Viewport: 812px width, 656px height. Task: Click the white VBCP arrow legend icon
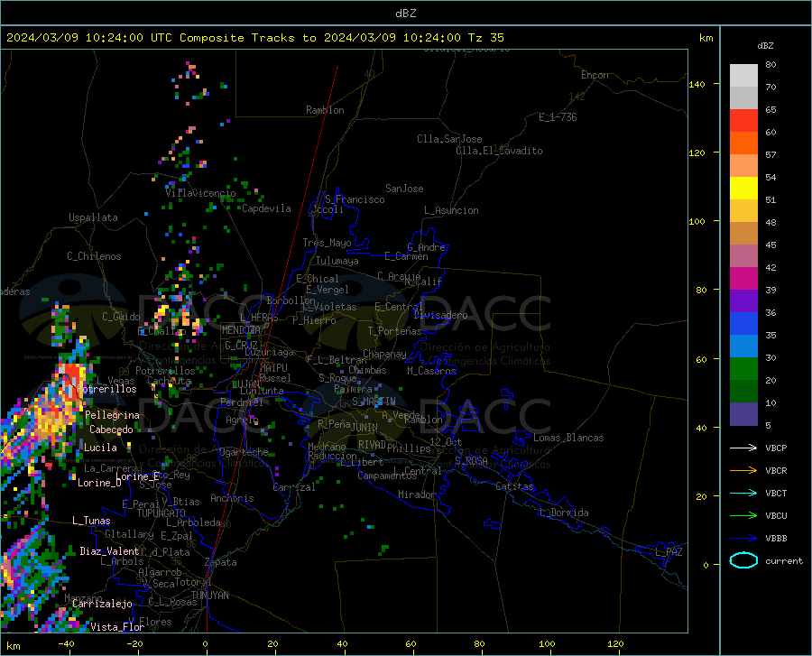pos(743,448)
